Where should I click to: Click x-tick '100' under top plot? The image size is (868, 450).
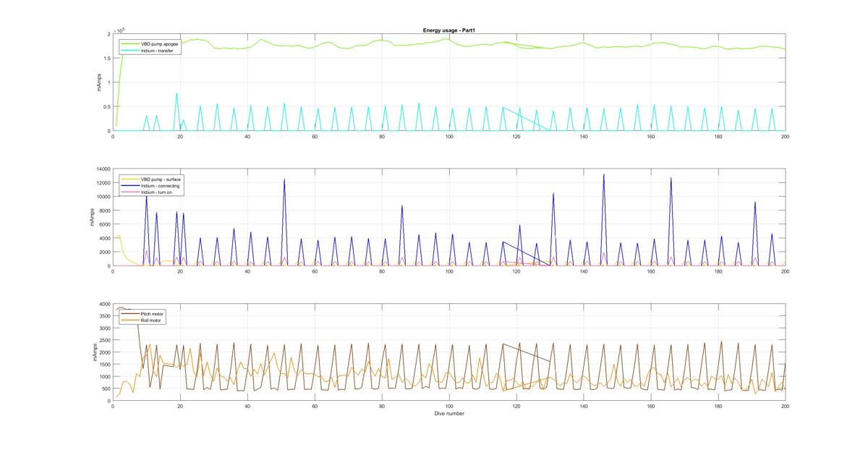449,137
